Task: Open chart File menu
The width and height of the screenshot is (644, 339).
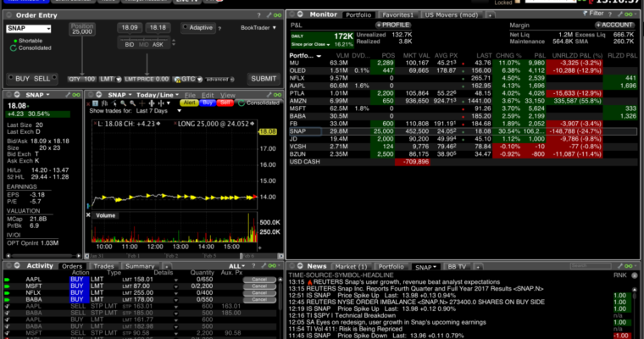Action: pos(190,95)
